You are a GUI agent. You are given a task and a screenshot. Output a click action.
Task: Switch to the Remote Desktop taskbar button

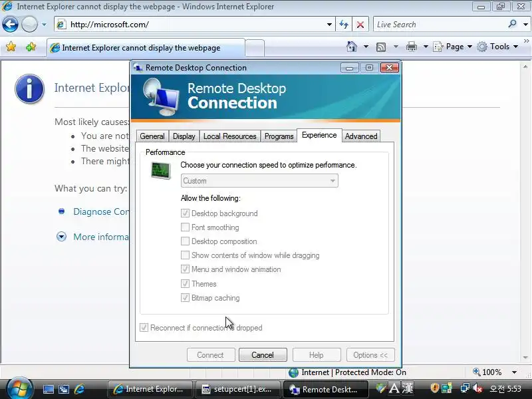(325, 389)
